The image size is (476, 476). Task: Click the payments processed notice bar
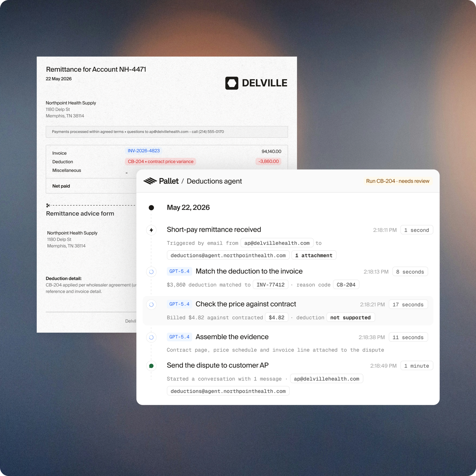click(x=167, y=132)
